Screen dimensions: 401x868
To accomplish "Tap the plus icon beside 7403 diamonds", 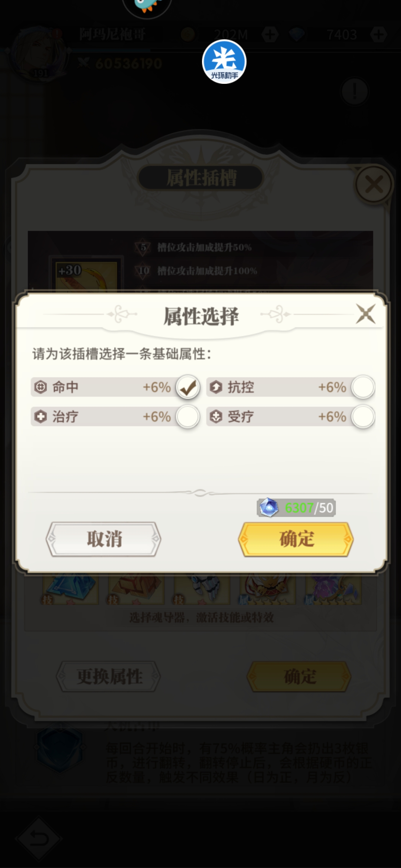I will tap(378, 35).
